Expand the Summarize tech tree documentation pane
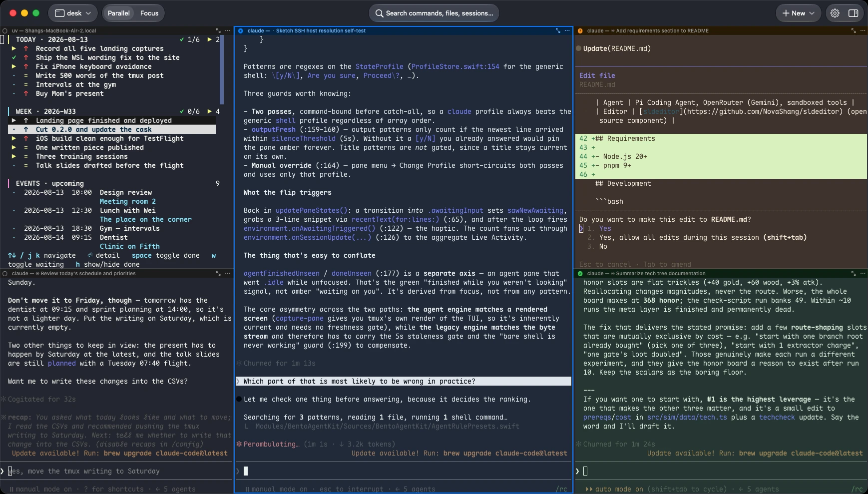This screenshot has height=494, width=868. pyautogui.click(x=854, y=273)
